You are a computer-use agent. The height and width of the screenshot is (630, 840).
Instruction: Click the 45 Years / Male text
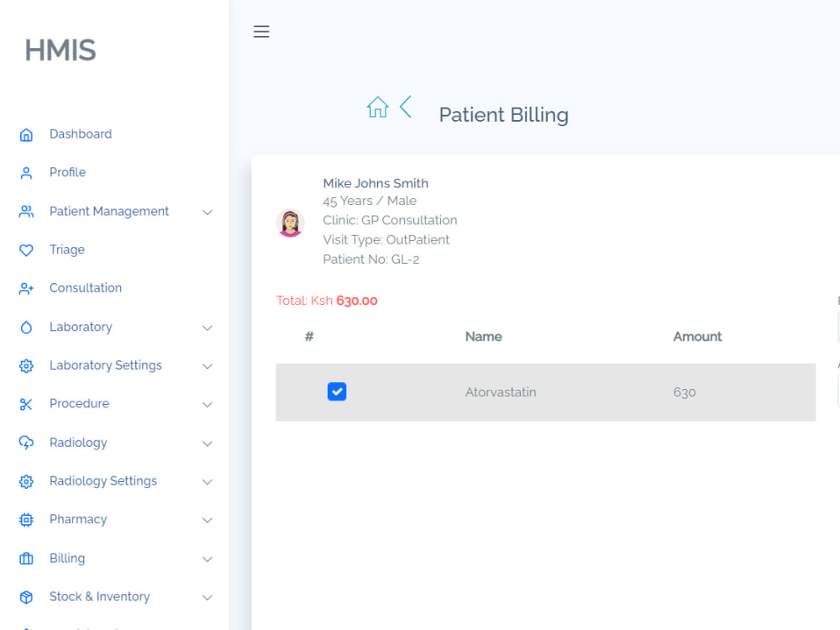[369, 201]
